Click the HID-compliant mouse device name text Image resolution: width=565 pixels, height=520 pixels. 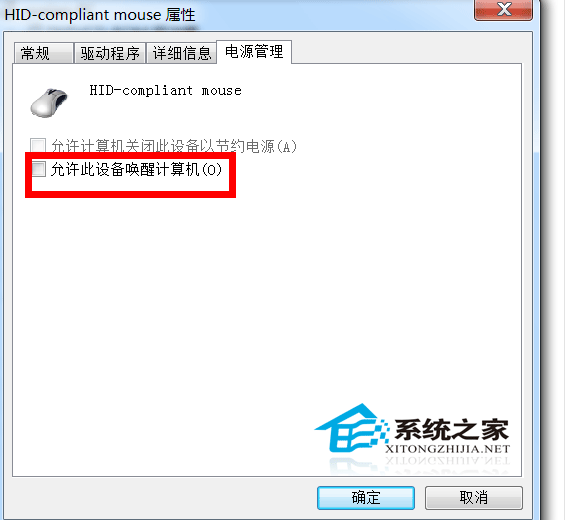[x=165, y=90]
